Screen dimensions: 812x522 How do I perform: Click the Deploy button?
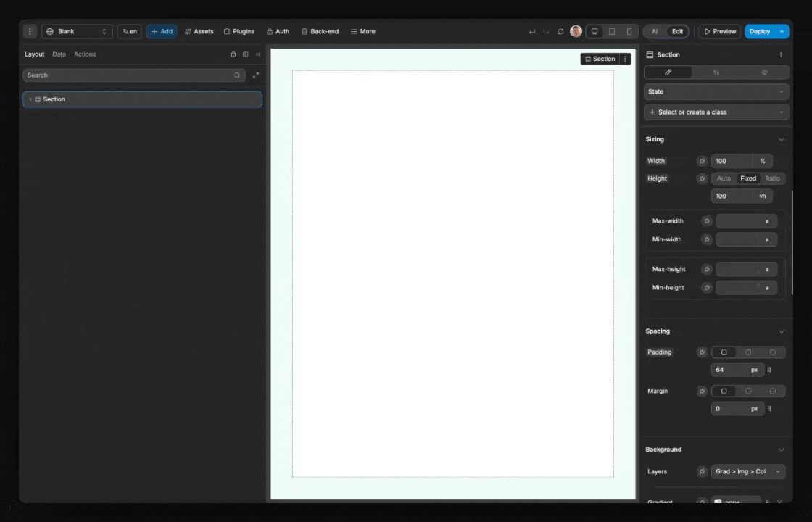(759, 31)
